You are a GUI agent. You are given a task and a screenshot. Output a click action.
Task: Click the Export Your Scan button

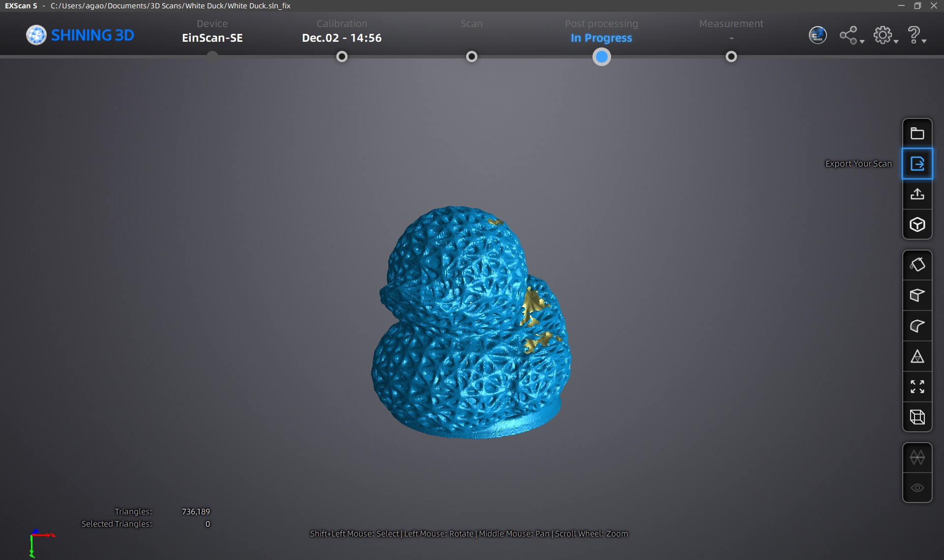click(x=917, y=164)
